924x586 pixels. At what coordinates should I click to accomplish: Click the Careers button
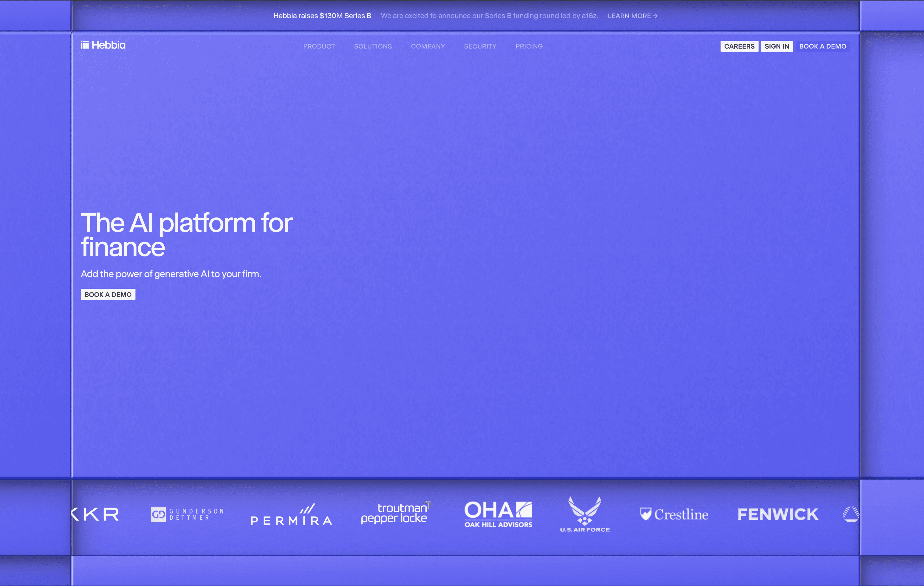pyautogui.click(x=739, y=46)
